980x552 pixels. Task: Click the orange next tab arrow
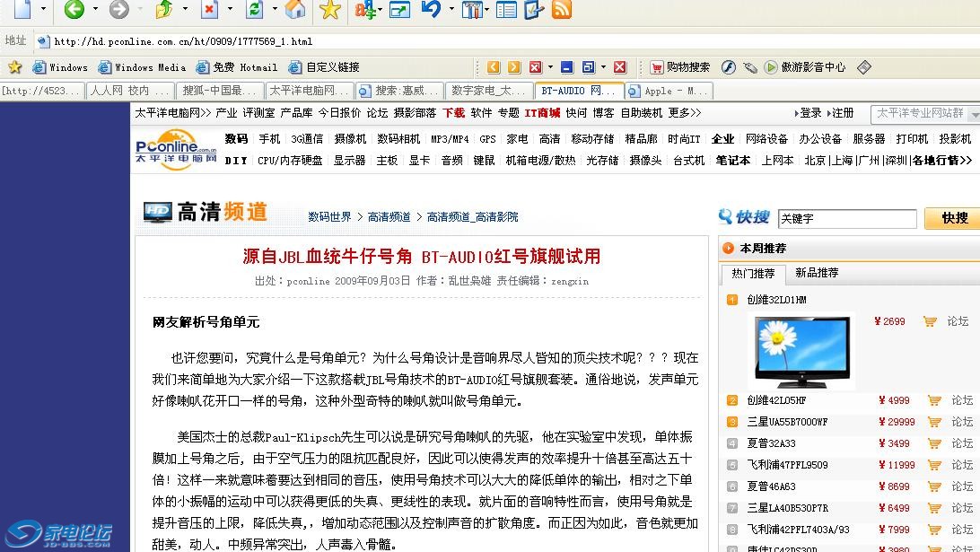514,67
